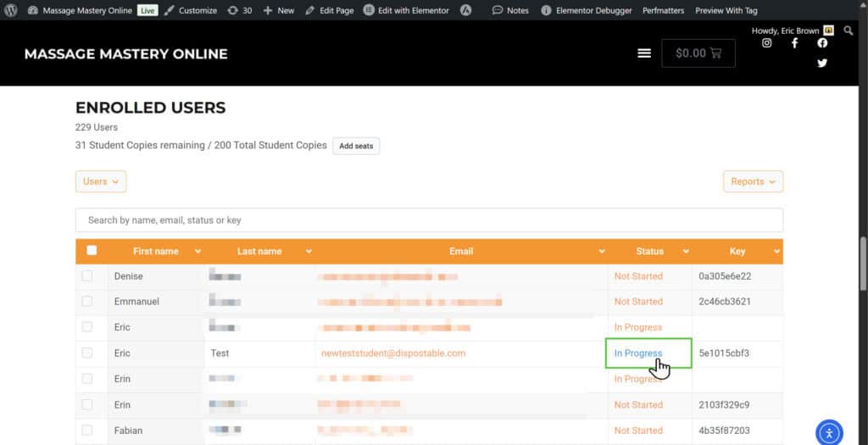Open the Instagram social icon
Image resolution: width=868 pixels, height=445 pixels.
pyautogui.click(x=767, y=43)
